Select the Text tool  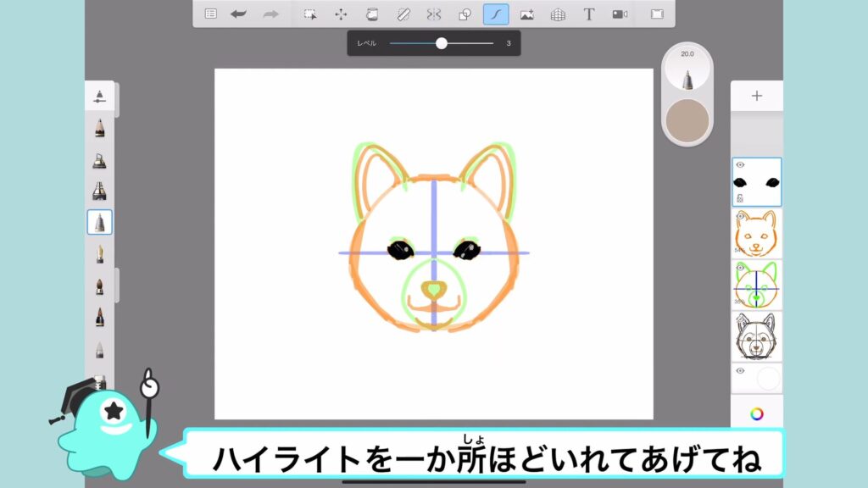pyautogui.click(x=589, y=14)
